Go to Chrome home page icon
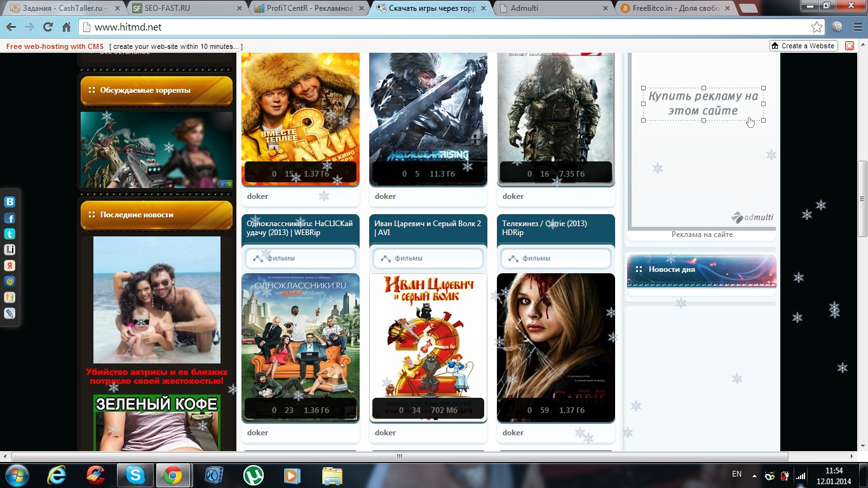 point(66,27)
